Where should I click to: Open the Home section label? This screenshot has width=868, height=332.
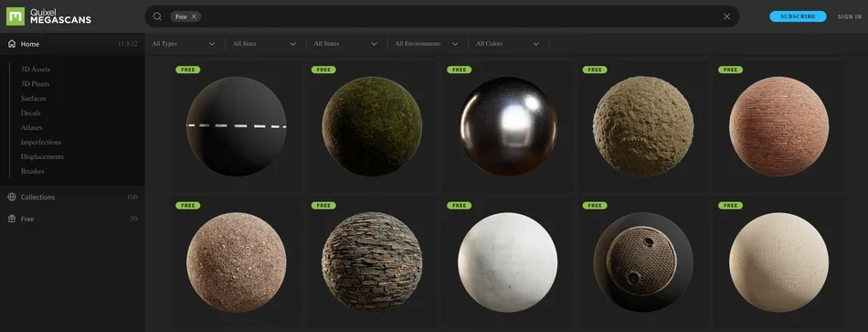[30, 44]
